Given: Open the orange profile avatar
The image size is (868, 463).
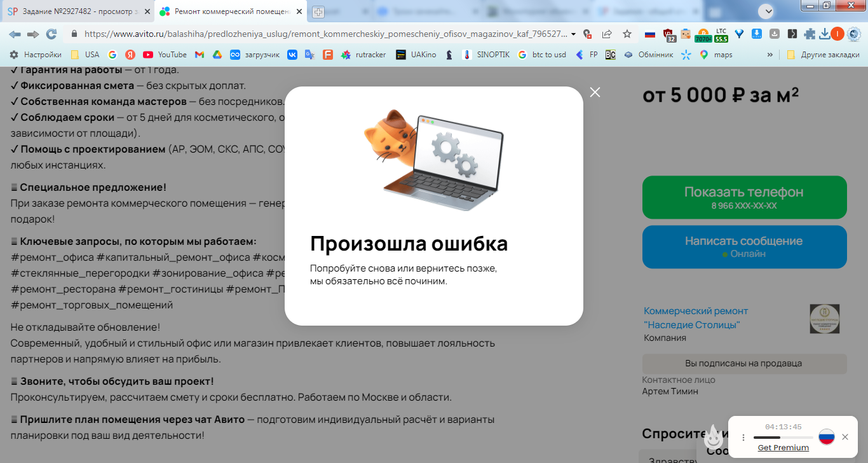Looking at the screenshot, I should (x=837, y=34).
